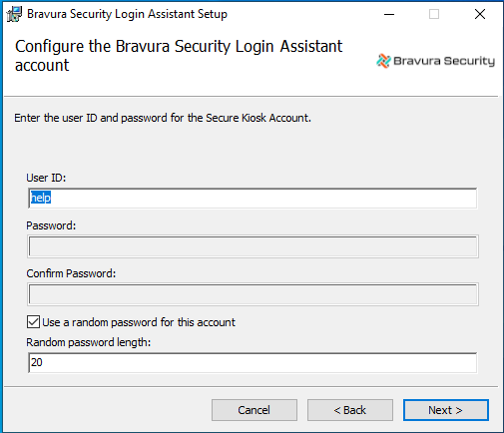Click the 'Enter the user ID and password' instruction text
The height and width of the screenshot is (433, 504).
click(x=163, y=118)
